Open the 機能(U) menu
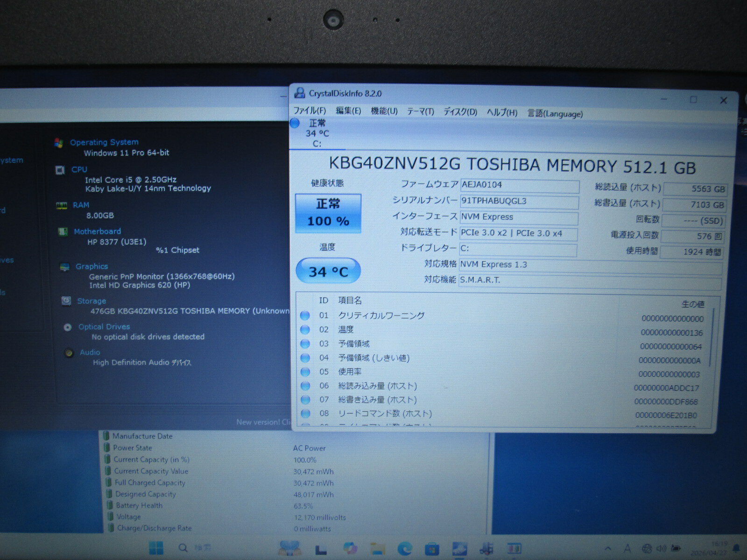Viewport: 747px width, 560px height. click(x=384, y=111)
